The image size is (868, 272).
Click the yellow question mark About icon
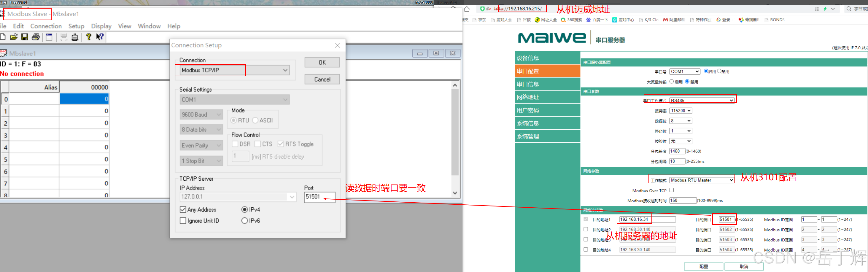(89, 37)
